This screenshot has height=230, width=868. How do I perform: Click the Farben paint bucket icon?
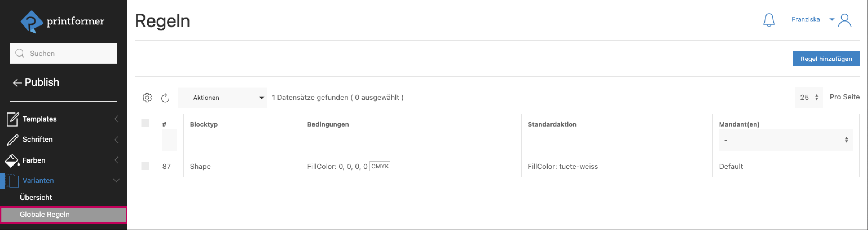pyautogui.click(x=12, y=160)
